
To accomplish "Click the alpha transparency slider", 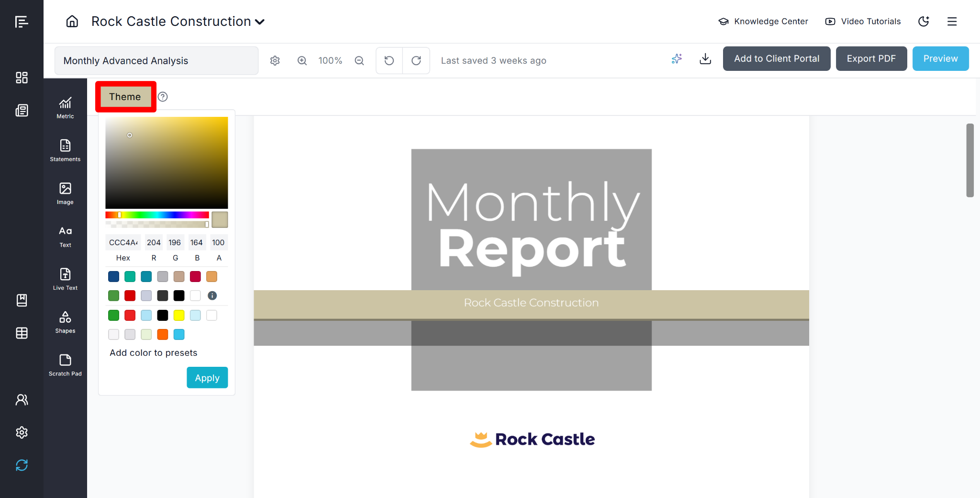I will pyautogui.click(x=157, y=224).
